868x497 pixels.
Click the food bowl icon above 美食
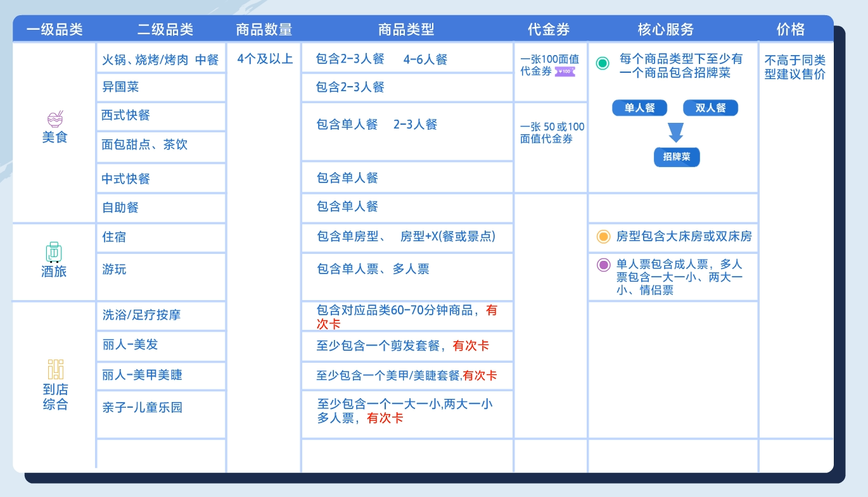coord(55,118)
